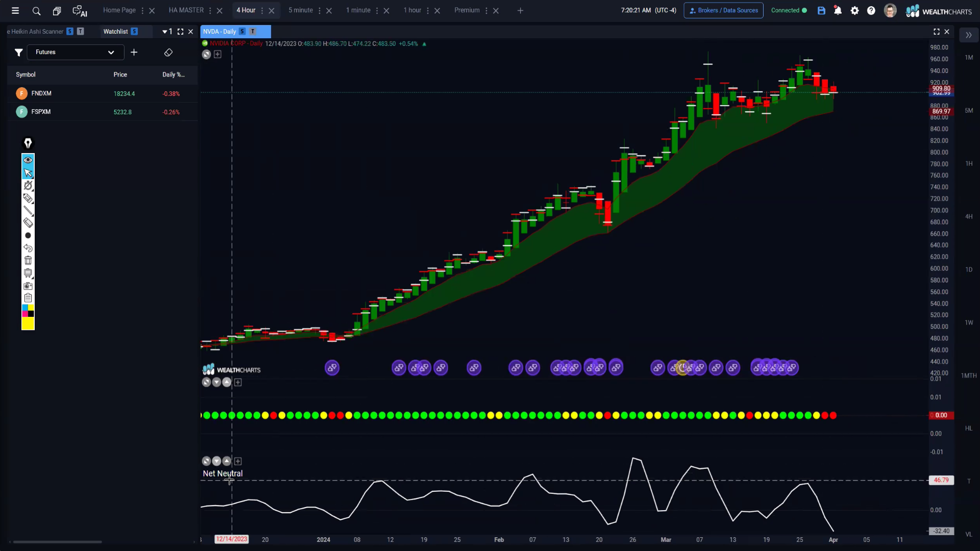Toggle the T badge on NVDA Daily tab
The width and height of the screenshot is (980, 551).
click(253, 32)
